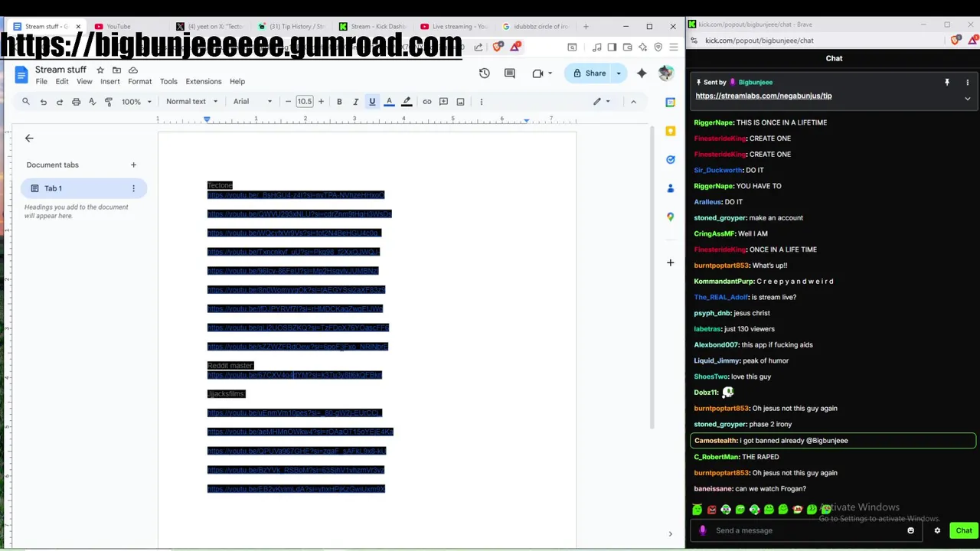Open the Format menu
This screenshot has width=980, height=551.
[139, 82]
